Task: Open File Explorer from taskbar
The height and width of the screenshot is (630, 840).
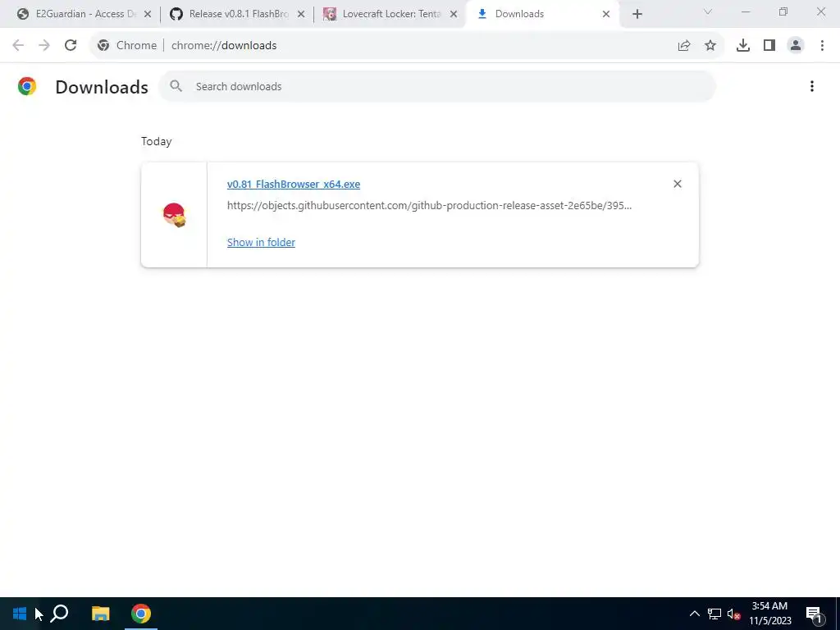Action: point(100,614)
